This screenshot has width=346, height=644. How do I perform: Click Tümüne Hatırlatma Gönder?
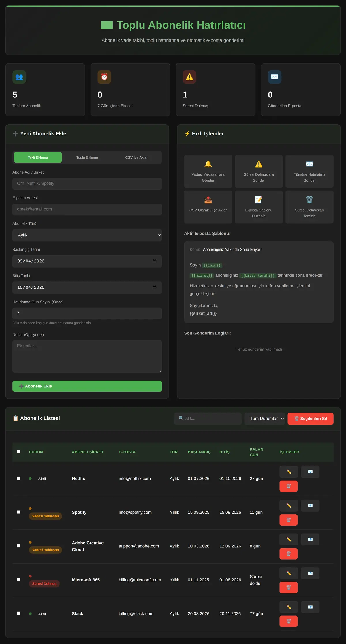click(x=309, y=171)
